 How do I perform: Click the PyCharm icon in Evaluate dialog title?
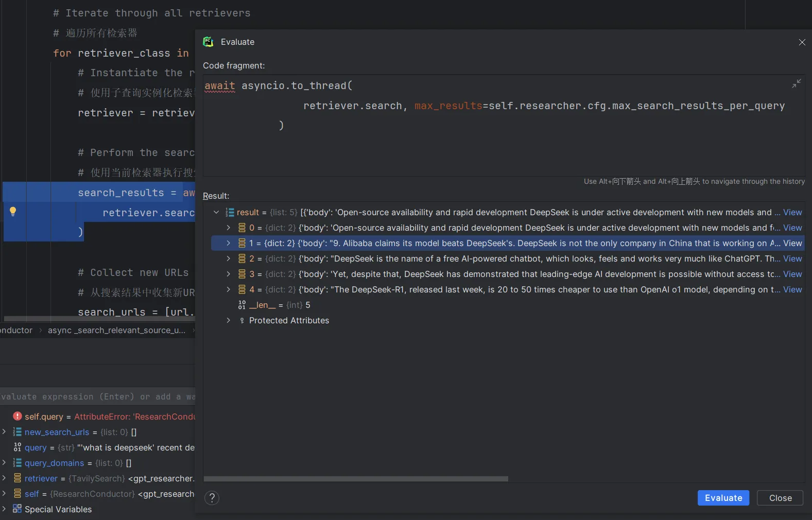[208, 42]
